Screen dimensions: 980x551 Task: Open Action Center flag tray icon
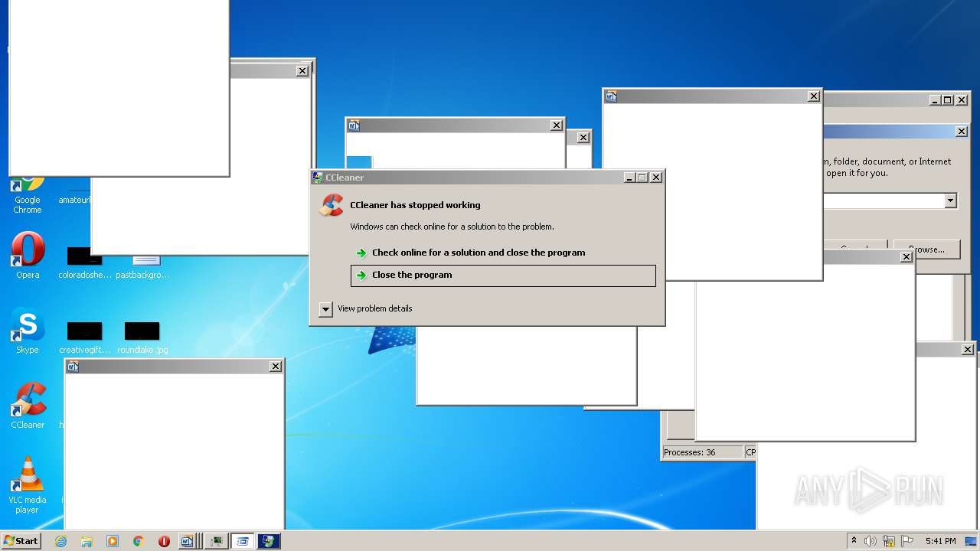pos(907,541)
